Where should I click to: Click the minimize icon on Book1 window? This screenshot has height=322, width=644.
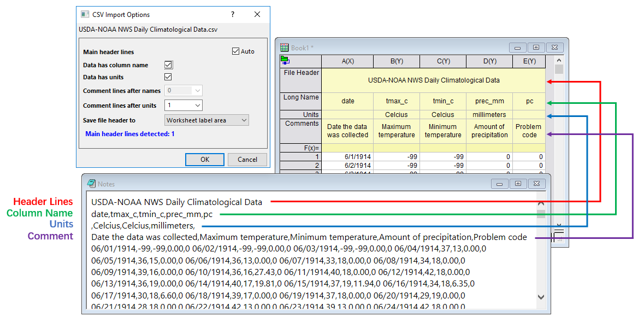pyautogui.click(x=517, y=48)
